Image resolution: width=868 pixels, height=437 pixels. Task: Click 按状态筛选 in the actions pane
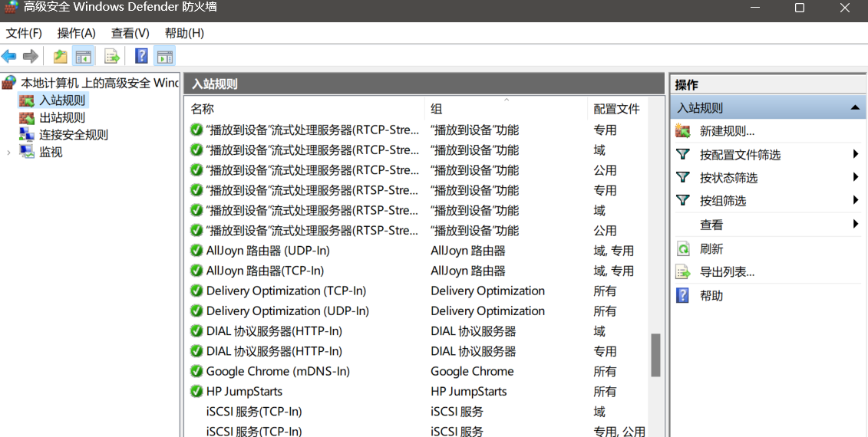[x=728, y=178]
